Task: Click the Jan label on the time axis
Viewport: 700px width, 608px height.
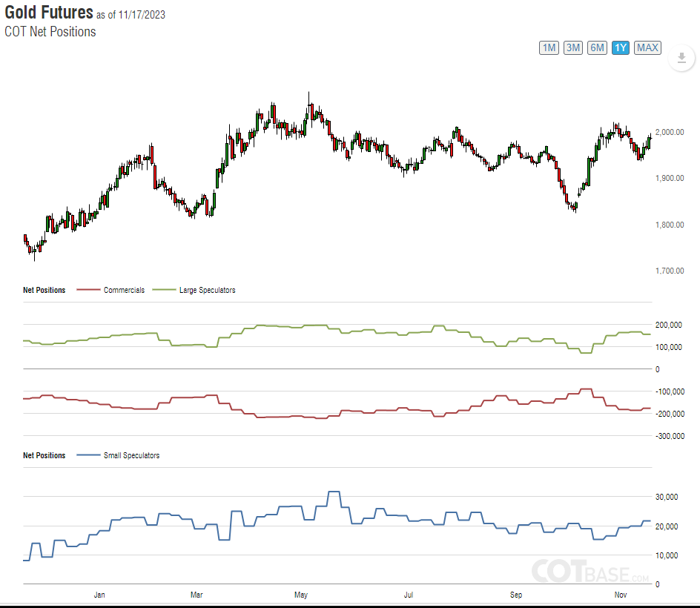Action: pyautogui.click(x=99, y=595)
